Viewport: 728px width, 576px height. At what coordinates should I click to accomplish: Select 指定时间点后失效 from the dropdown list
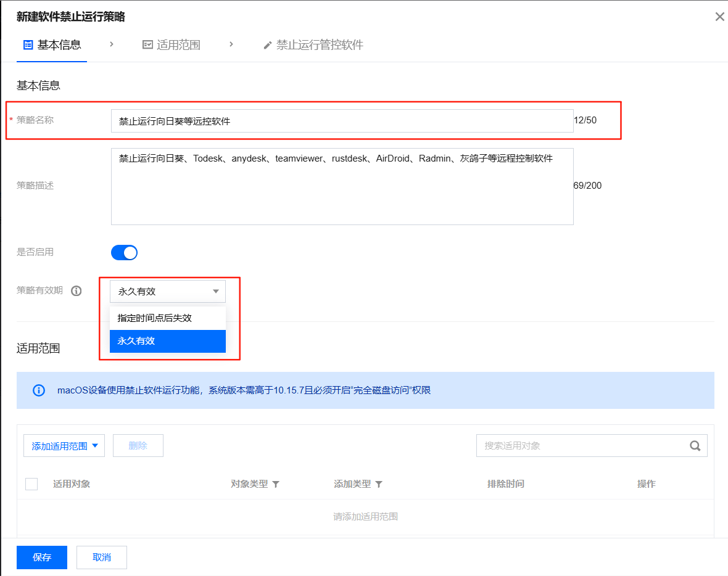pyautogui.click(x=154, y=318)
